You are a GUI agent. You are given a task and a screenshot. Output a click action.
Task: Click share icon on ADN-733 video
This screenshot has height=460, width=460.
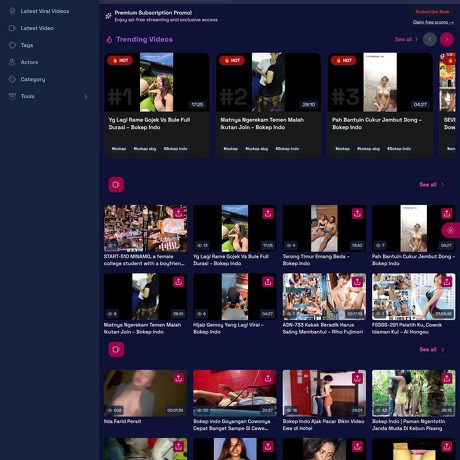tap(357, 282)
